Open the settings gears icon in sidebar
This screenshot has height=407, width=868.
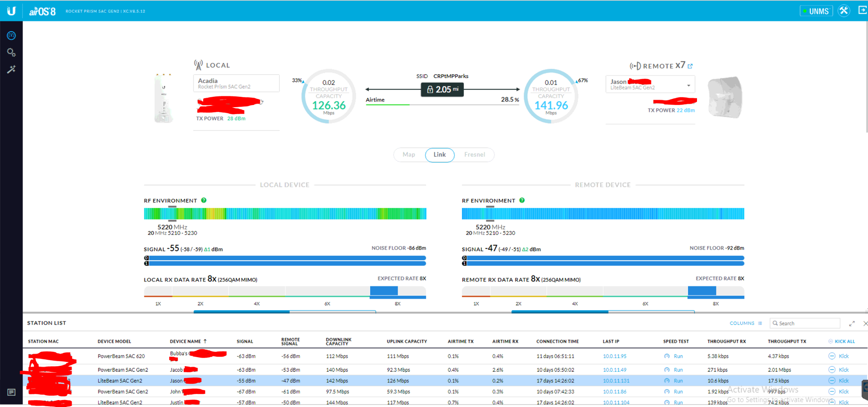11,53
